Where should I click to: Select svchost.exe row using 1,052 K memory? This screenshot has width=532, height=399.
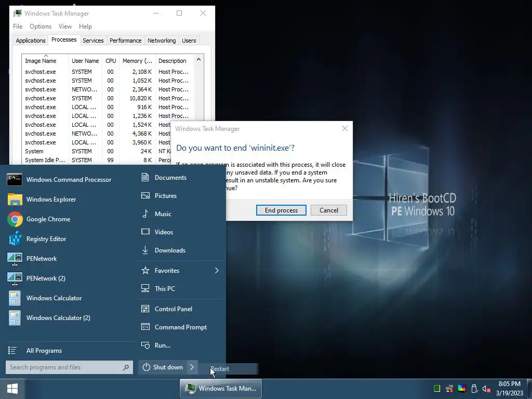pos(108,81)
